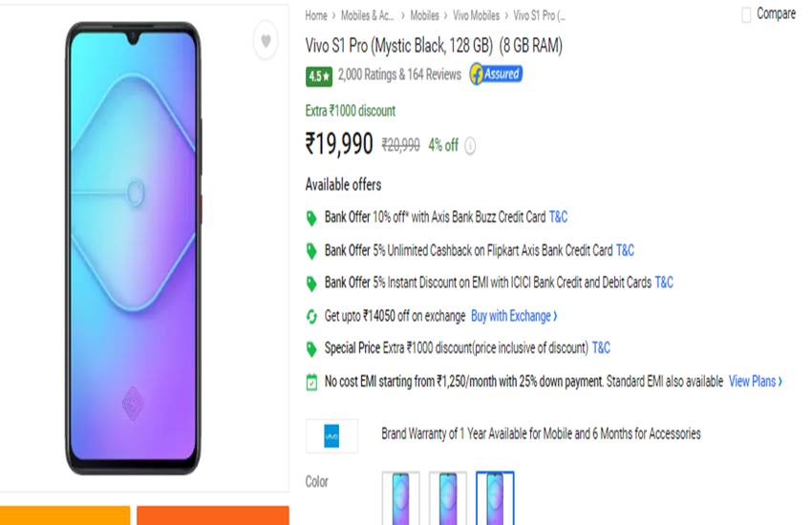This screenshot has width=812, height=525.
Task: Expand Buy with Exchange option
Action: (x=514, y=316)
